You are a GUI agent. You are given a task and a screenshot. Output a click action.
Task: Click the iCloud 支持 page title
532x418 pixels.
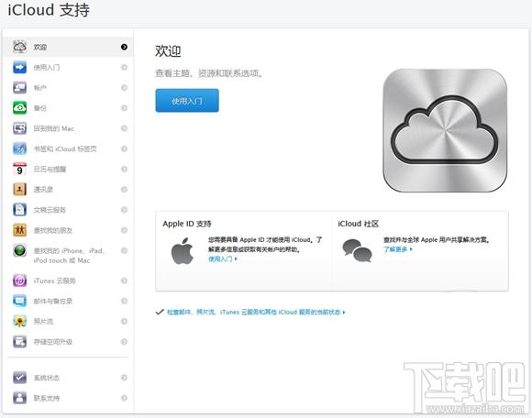point(49,10)
